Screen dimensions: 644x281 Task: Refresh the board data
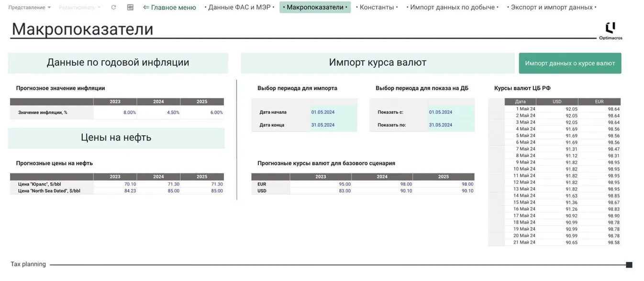pos(113,7)
